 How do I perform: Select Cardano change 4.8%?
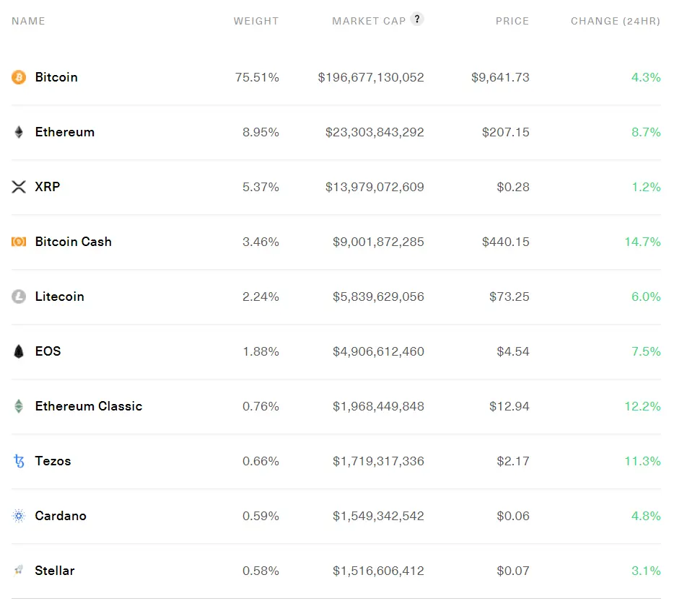(646, 516)
